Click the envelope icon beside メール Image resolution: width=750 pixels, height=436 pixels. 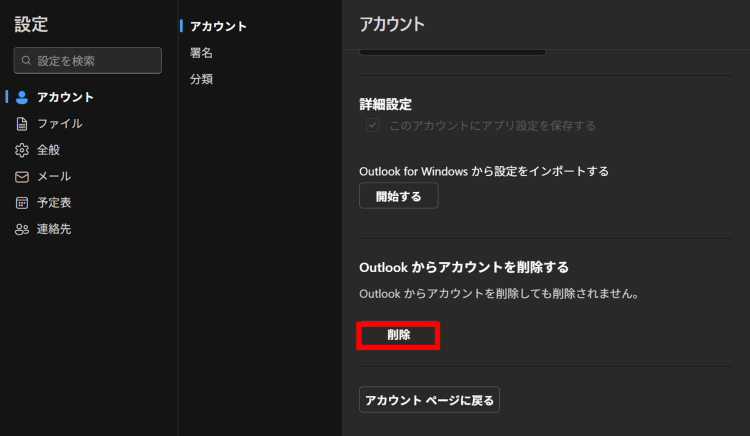[x=22, y=177]
